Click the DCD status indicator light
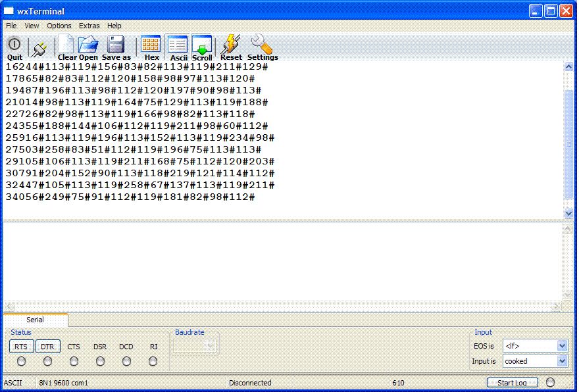 click(x=126, y=361)
